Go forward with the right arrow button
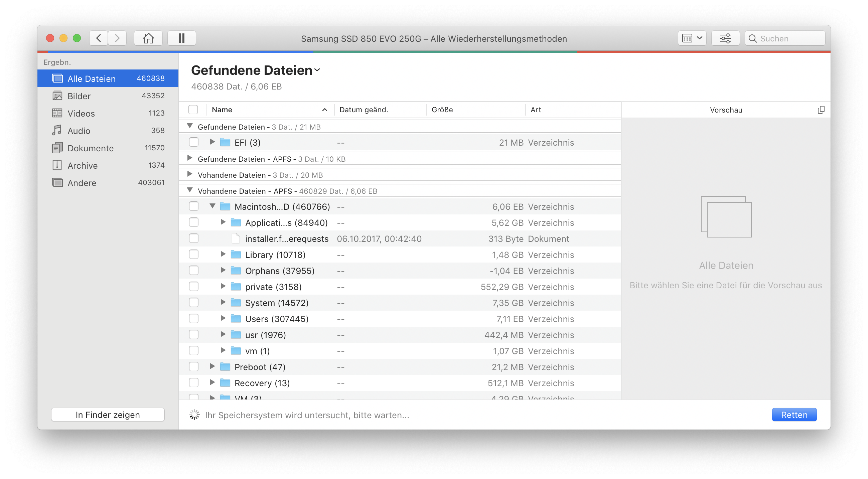The image size is (868, 479). point(117,38)
